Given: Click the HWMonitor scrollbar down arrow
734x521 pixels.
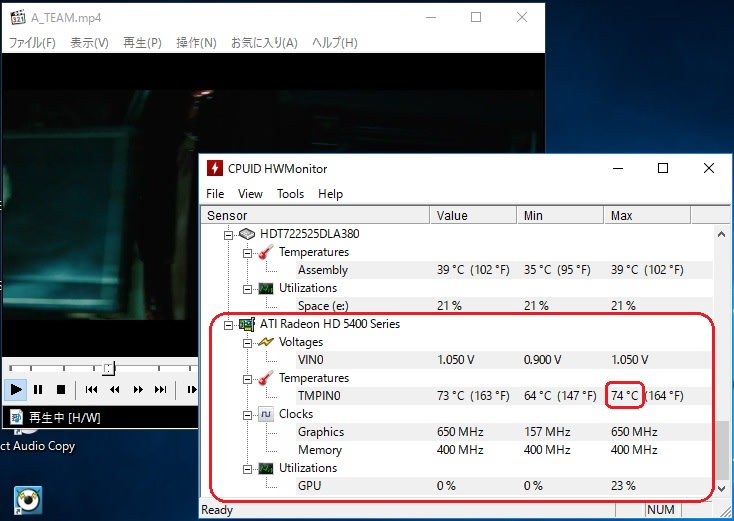Looking at the screenshot, I should tap(721, 488).
